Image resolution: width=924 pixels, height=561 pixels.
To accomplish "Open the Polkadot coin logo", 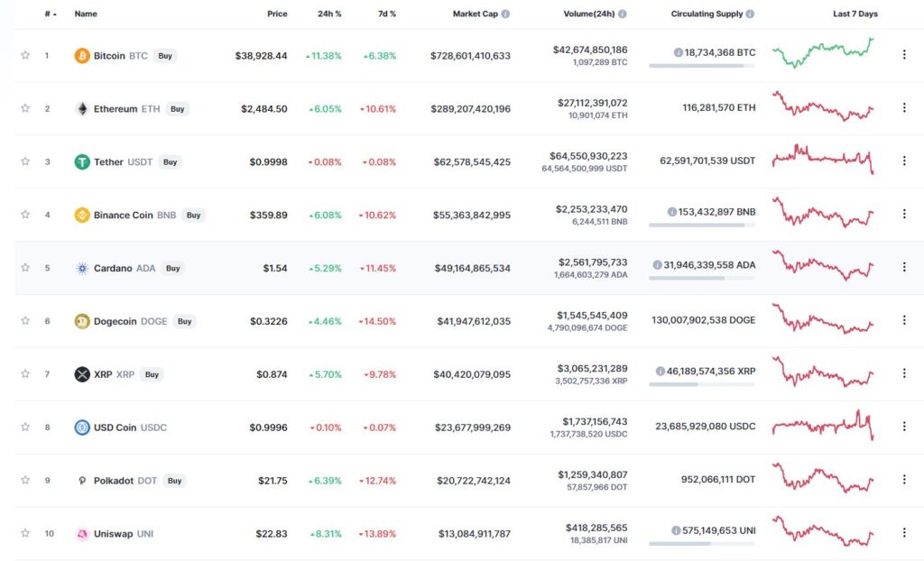I will point(82,480).
